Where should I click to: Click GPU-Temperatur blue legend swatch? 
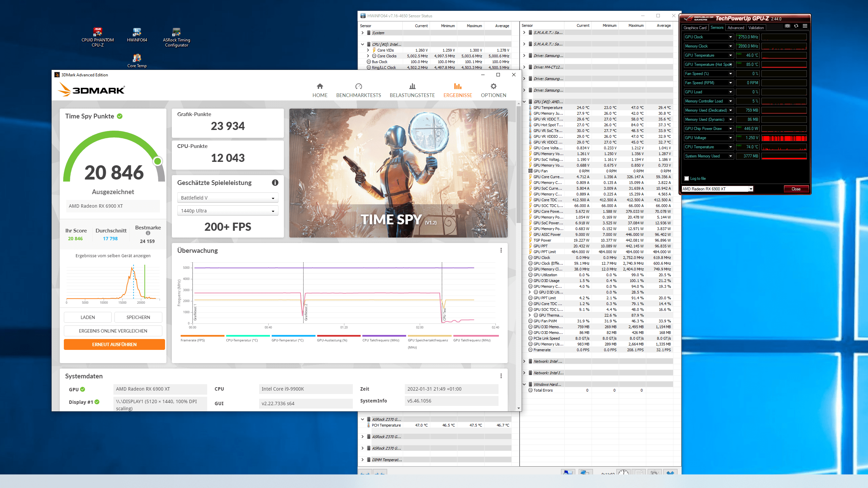(x=293, y=336)
